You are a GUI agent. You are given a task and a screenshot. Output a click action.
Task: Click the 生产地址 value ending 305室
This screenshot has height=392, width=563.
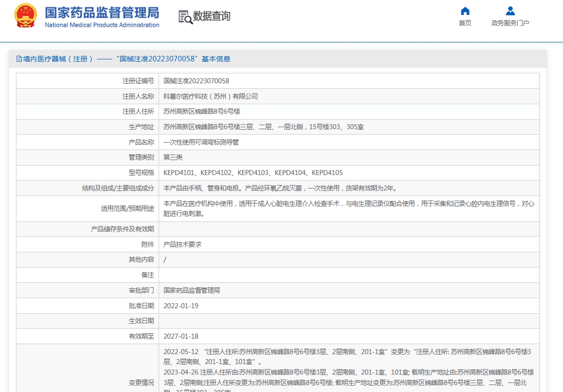263,127
